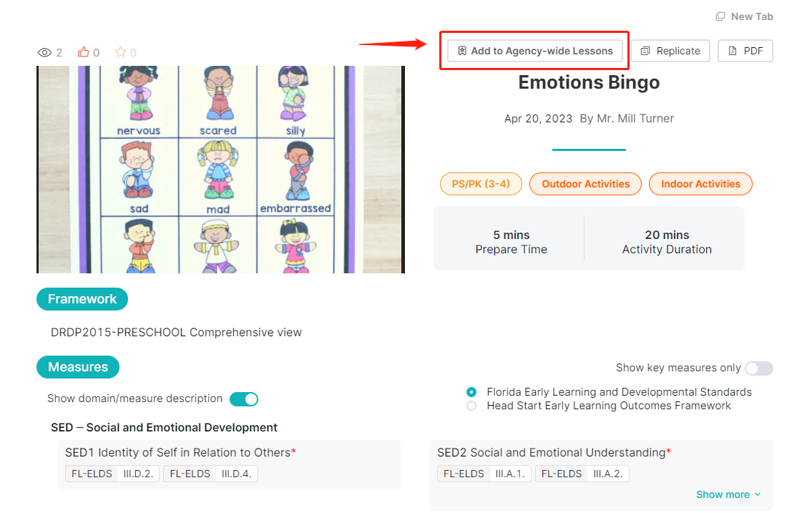Screen dimensions: 812x513
Task: Open lesson in New Tab
Action: (744, 16)
